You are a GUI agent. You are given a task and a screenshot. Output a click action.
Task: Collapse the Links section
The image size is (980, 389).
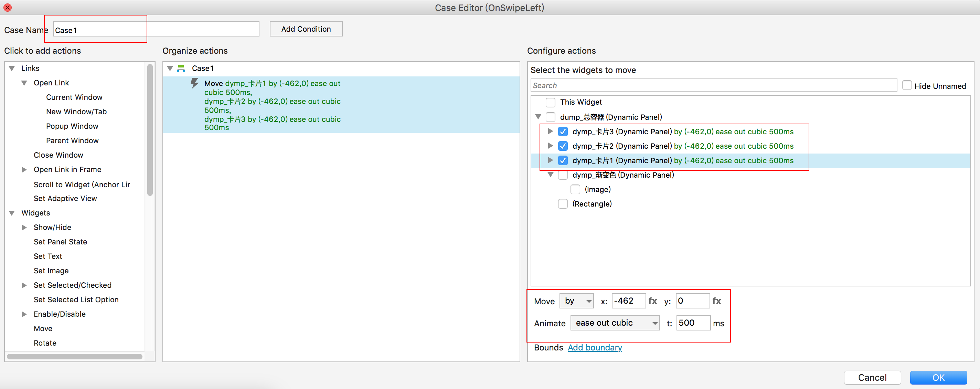[12, 69]
